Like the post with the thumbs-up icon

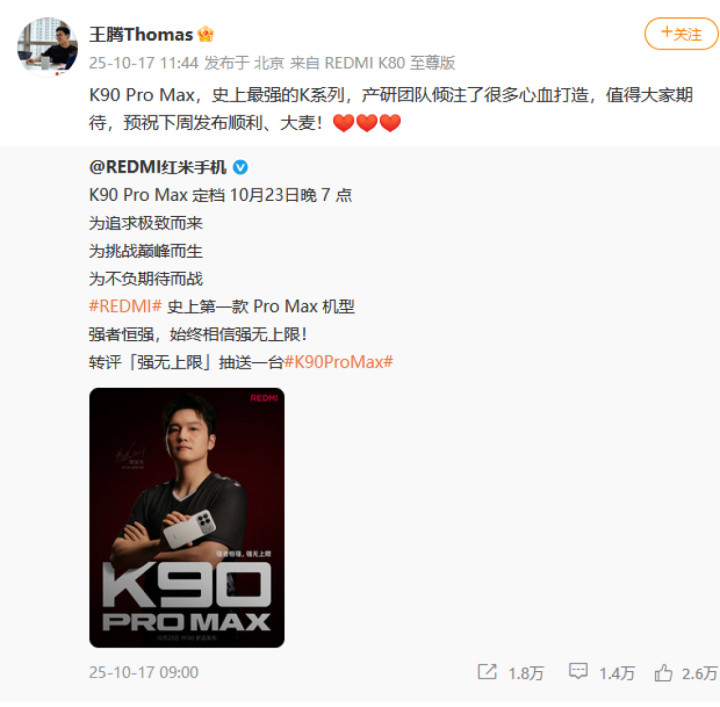tap(663, 673)
